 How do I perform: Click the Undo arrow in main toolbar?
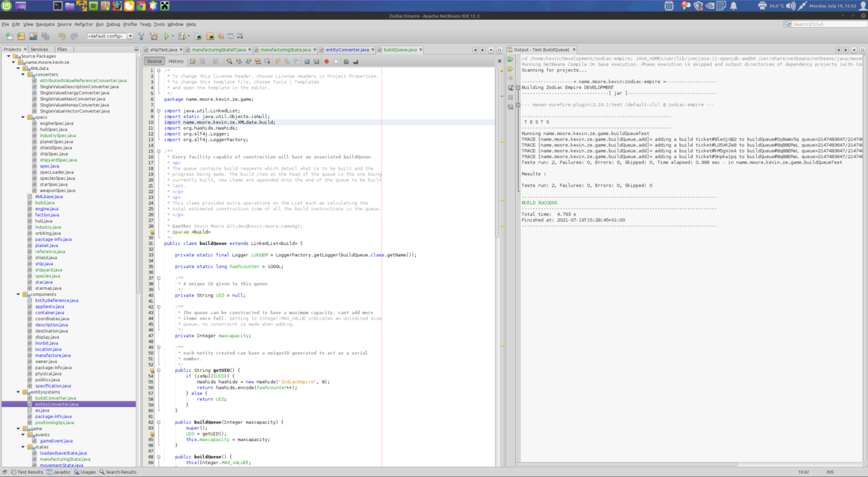(62, 37)
